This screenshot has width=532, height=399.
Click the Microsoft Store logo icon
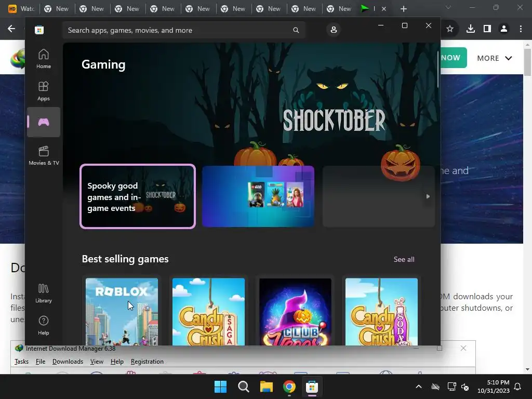[39, 30]
